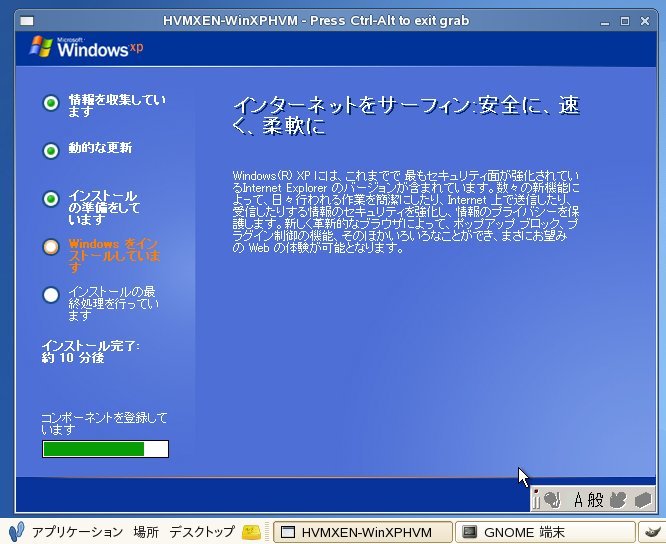Click the green component registration progress bar
The image size is (666, 544).
click(x=105, y=449)
